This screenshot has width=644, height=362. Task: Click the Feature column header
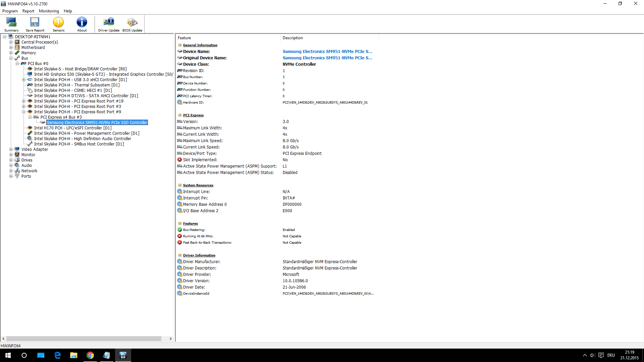point(228,38)
